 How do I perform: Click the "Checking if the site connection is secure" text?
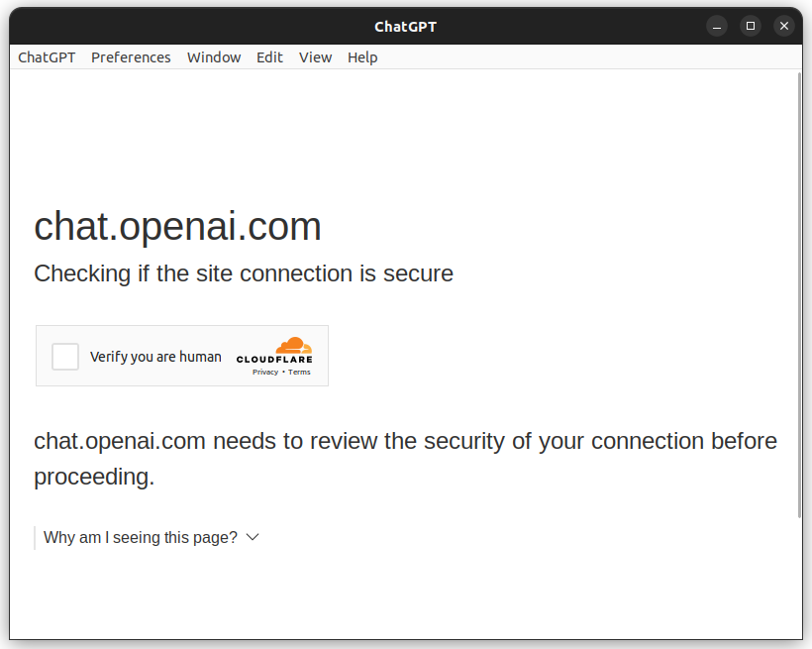[x=243, y=273]
